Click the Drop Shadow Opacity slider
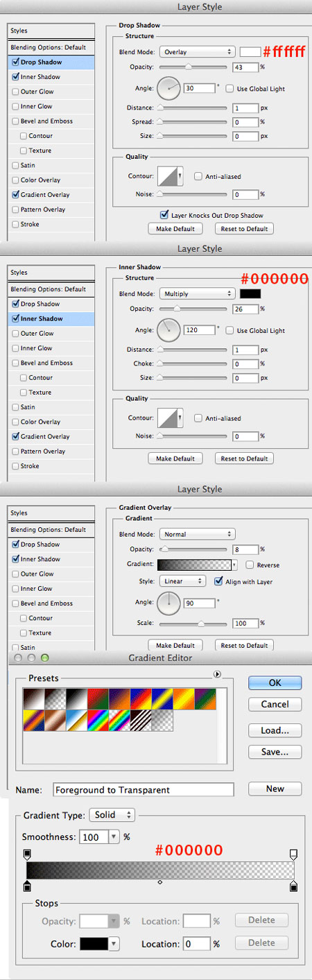 point(193,67)
